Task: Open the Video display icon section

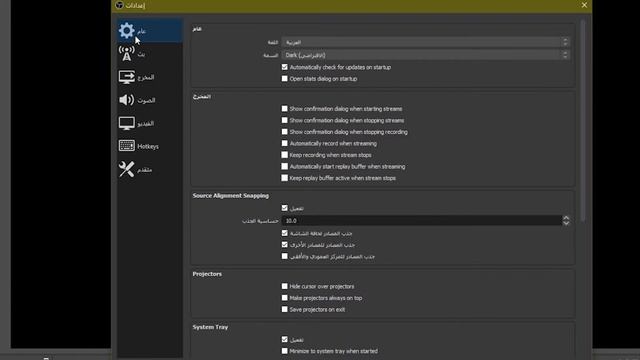Action: pos(127,123)
